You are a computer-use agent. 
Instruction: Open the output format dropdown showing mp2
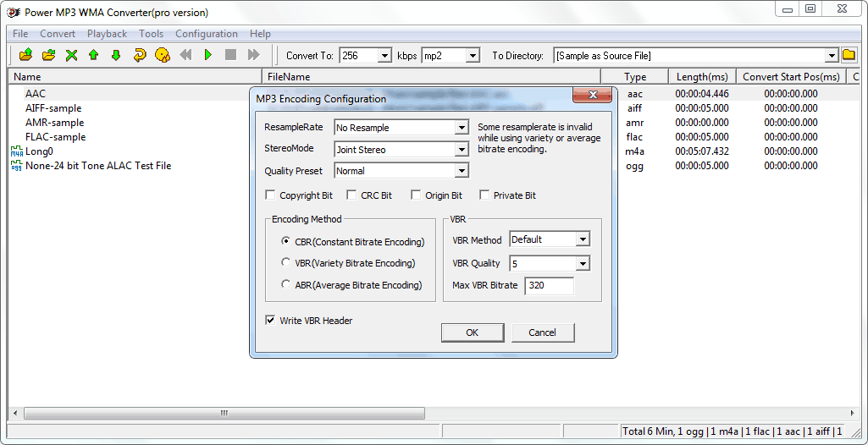tap(473, 55)
